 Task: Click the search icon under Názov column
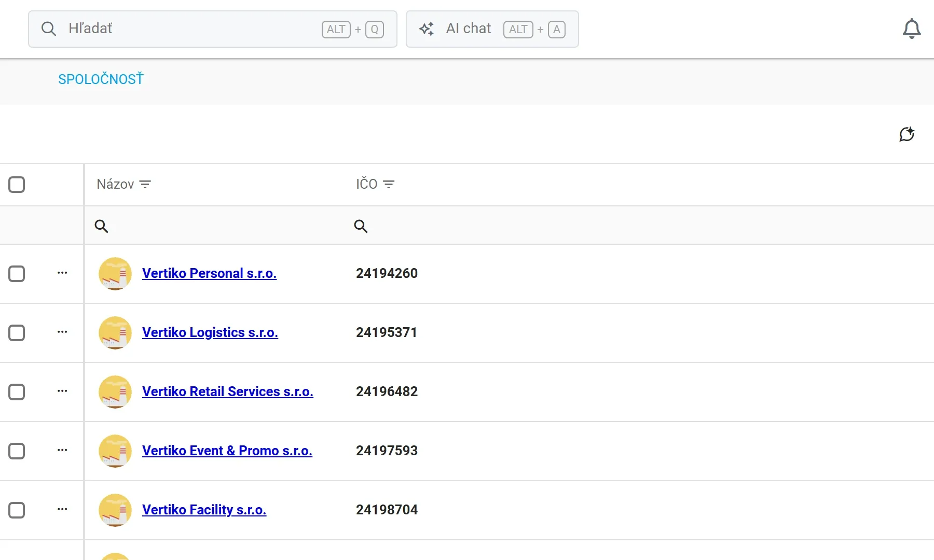point(101,226)
